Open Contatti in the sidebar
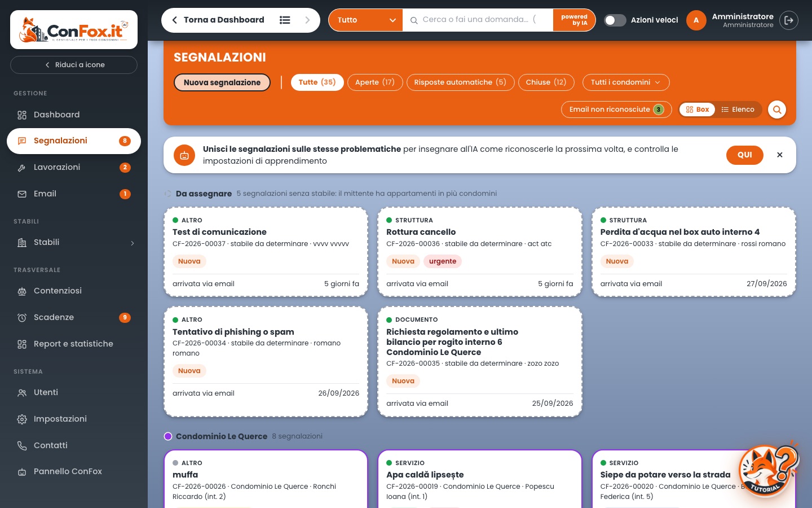The width and height of the screenshot is (812, 508). pyautogui.click(x=74, y=445)
